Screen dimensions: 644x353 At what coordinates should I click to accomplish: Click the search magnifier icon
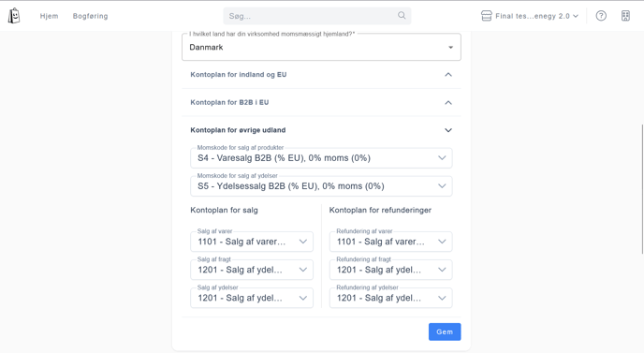[402, 15]
